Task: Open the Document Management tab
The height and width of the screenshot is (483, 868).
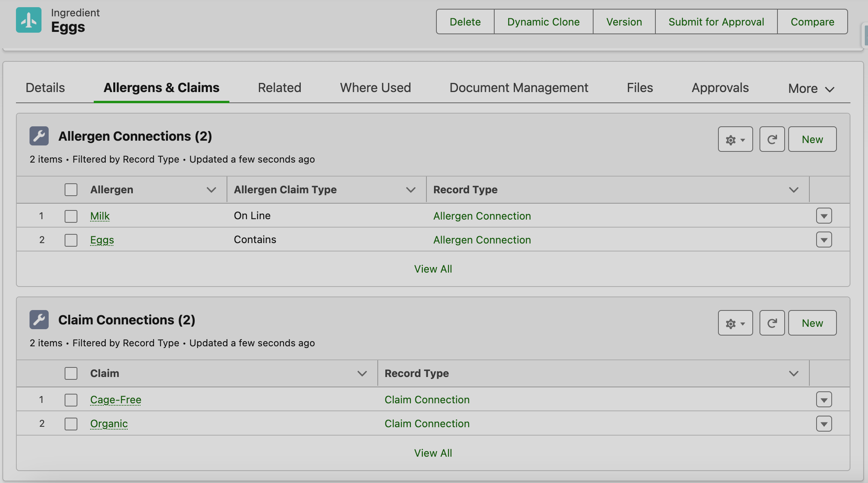Action: tap(519, 88)
